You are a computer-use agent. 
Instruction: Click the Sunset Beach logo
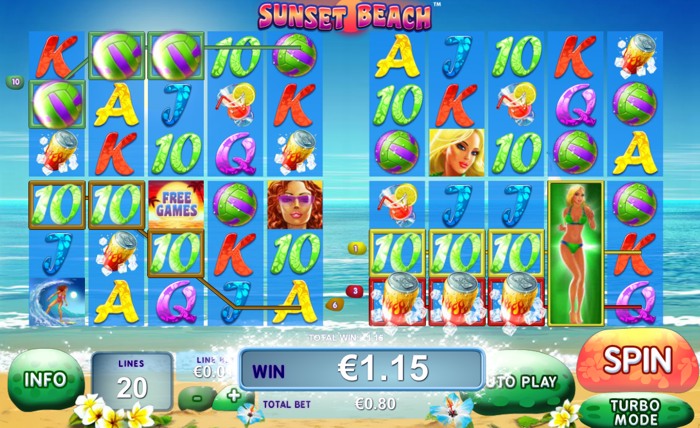[345, 17]
